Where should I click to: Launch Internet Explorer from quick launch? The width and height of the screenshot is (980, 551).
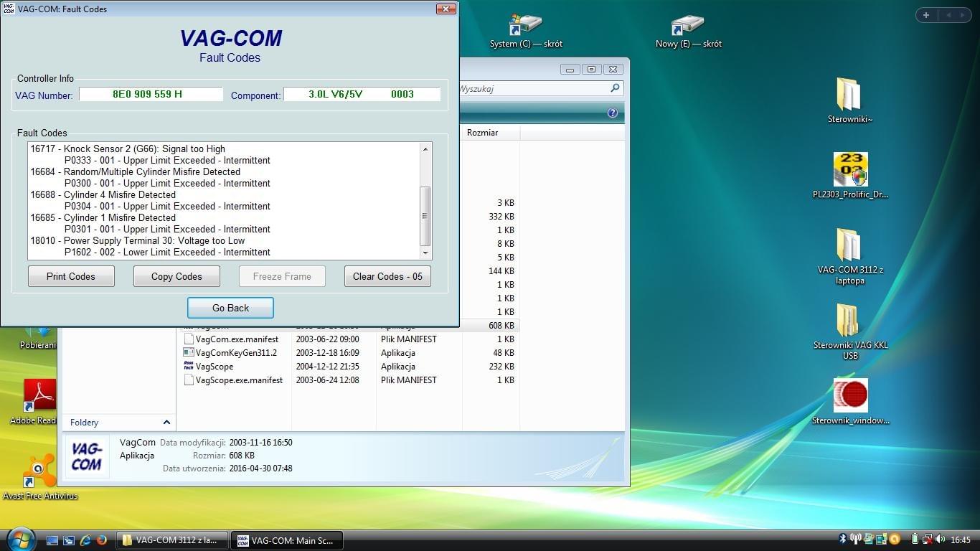coord(85,540)
